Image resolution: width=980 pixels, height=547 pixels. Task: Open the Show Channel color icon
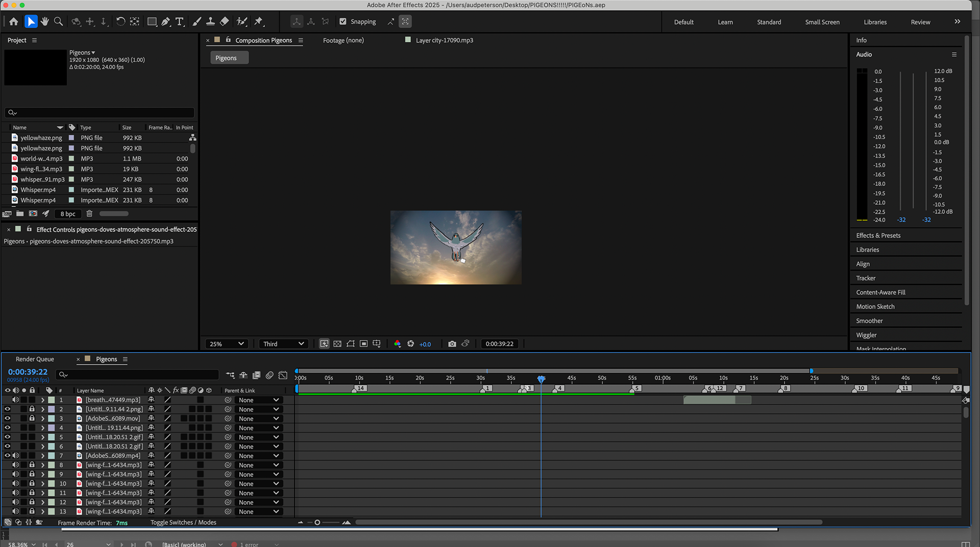[x=397, y=344]
